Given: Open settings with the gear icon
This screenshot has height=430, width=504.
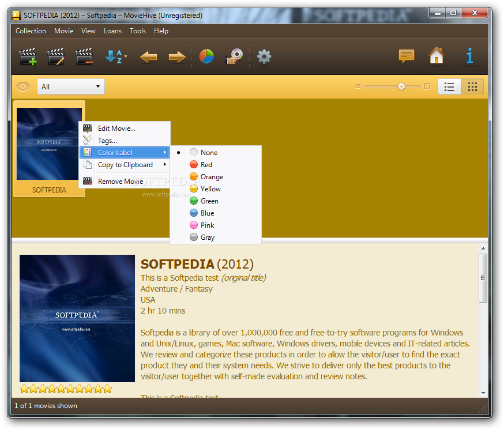Looking at the screenshot, I should tap(264, 57).
